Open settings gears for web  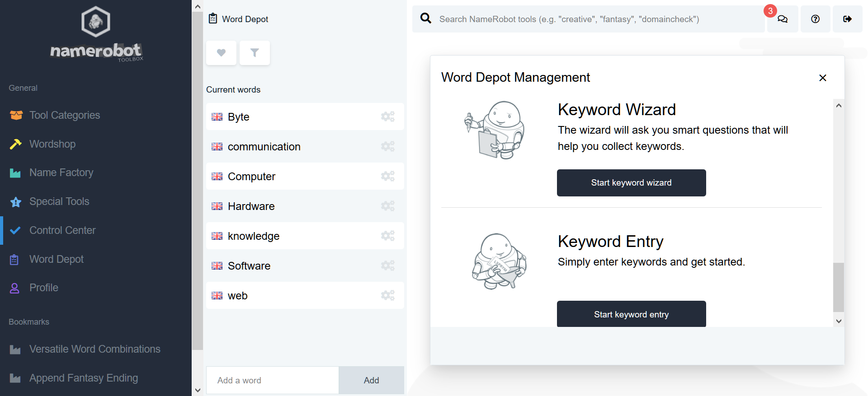pos(388,295)
